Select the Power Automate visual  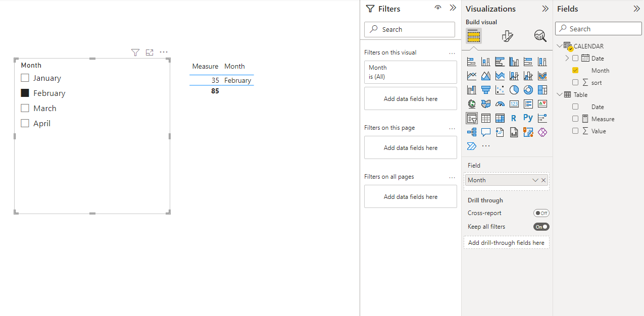tap(472, 146)
